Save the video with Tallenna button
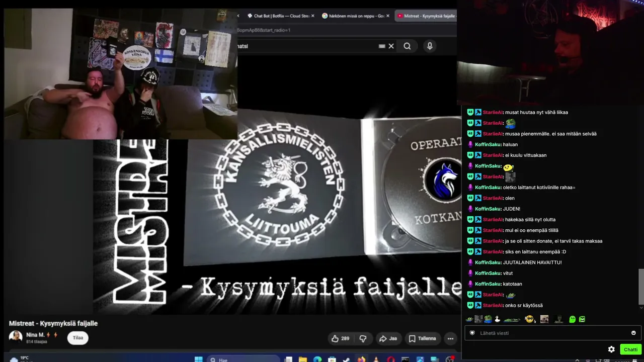 pos(422,338)
